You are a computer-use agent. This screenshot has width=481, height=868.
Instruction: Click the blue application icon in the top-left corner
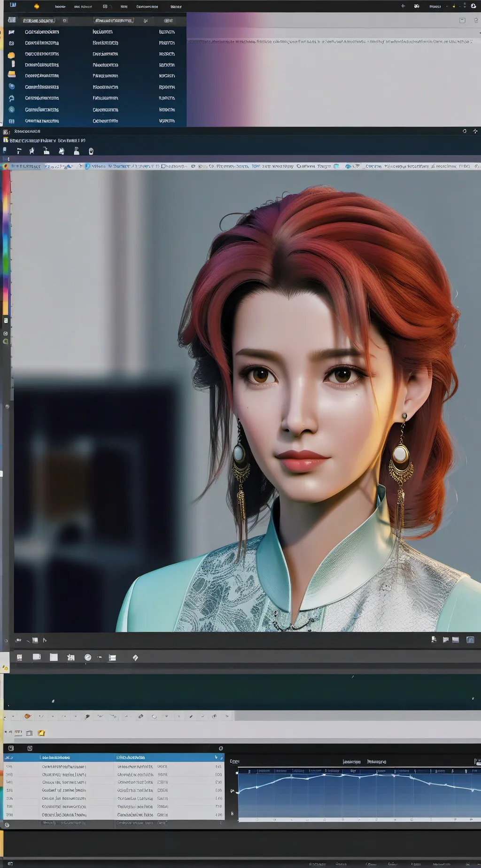click(13, 5)
